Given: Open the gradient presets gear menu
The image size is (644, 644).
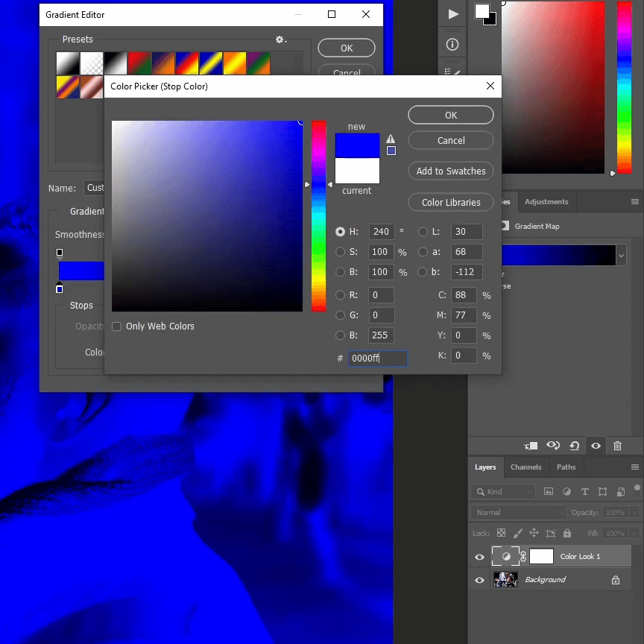Looking at the screenshot, I should [280, 40].
